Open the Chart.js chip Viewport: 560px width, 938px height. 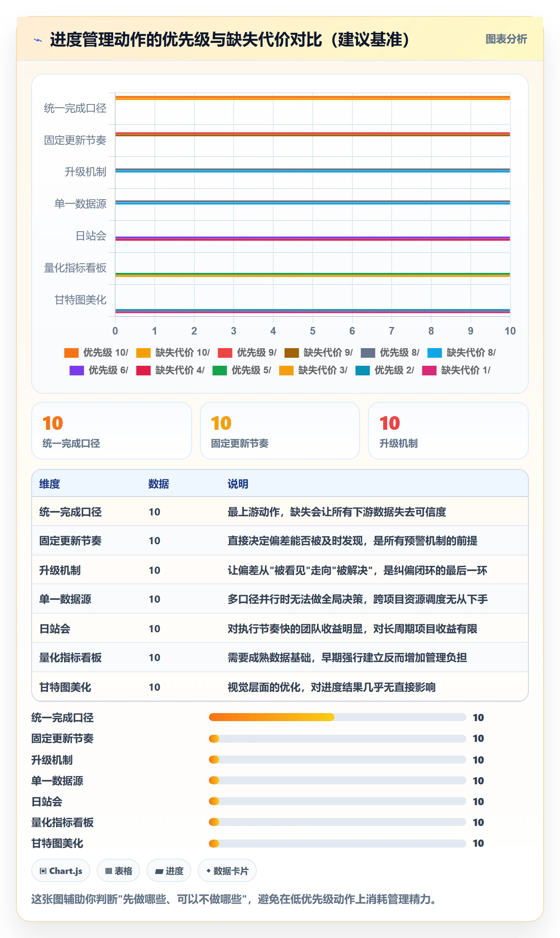click(x=61, y=871)
